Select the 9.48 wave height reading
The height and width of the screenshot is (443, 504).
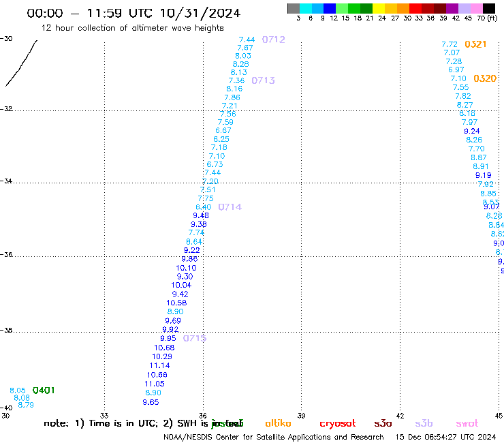click(201, 215)
